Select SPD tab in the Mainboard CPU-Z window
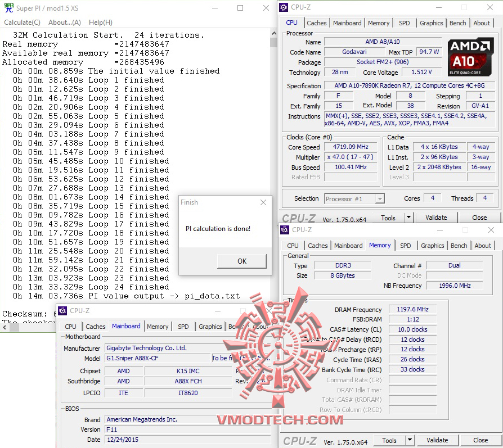The height and width of the screenshot is (448, 503). pos(183,327)
